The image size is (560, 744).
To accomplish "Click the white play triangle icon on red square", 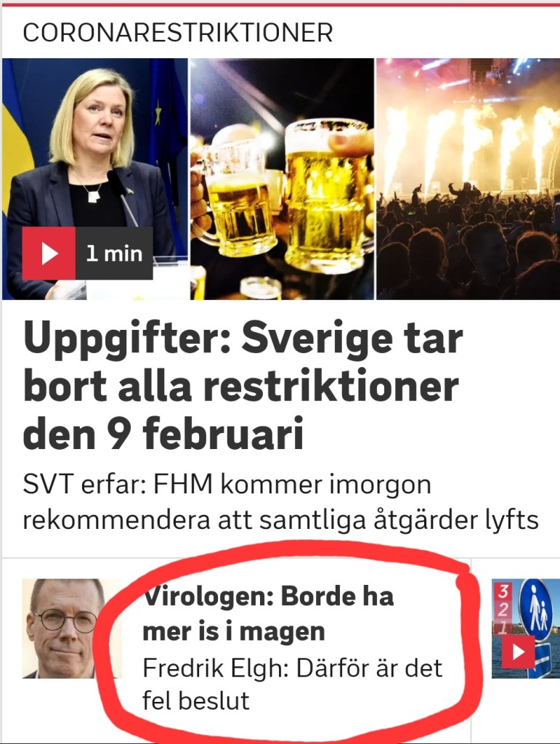I will tap(49, 254).
